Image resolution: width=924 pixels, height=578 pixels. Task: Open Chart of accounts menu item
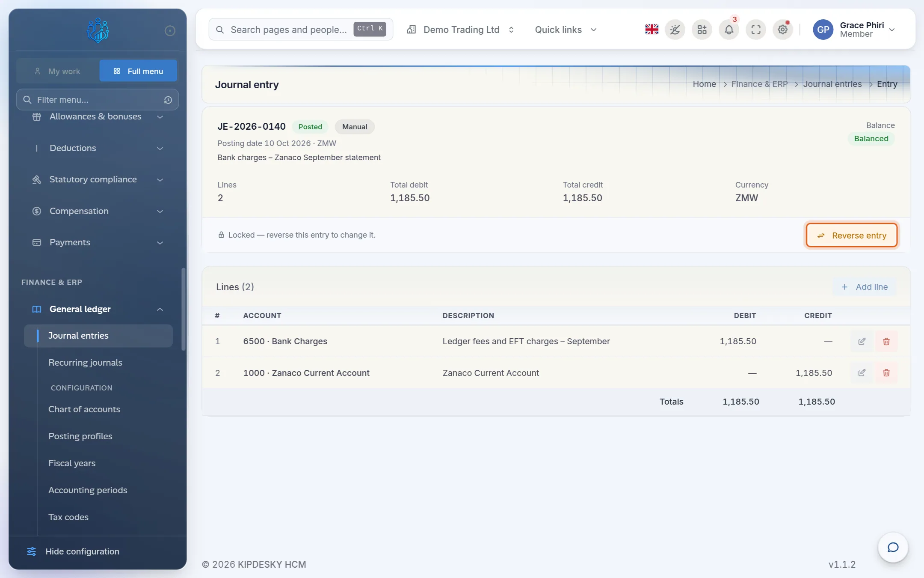(84, 409)
